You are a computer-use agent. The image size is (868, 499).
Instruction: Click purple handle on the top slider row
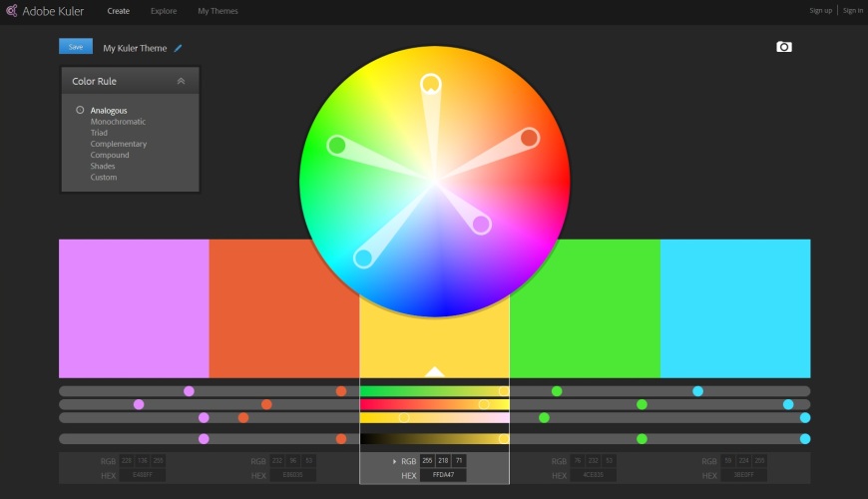189,391
